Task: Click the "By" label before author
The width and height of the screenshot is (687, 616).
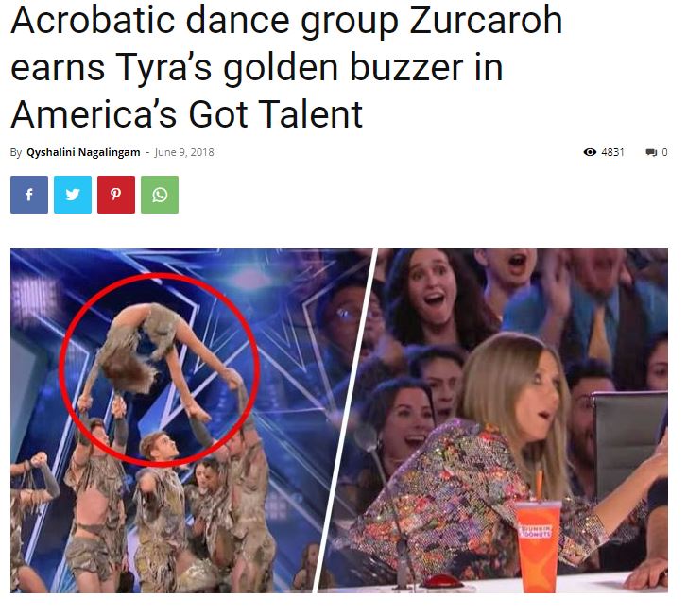Action: click(16, 152)
